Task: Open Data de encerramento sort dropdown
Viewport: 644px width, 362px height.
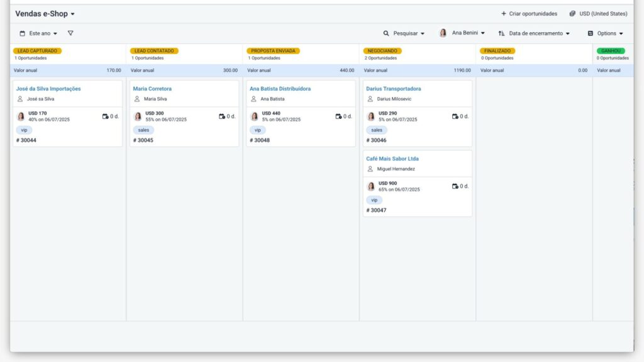Action: (x=539, y=33)
